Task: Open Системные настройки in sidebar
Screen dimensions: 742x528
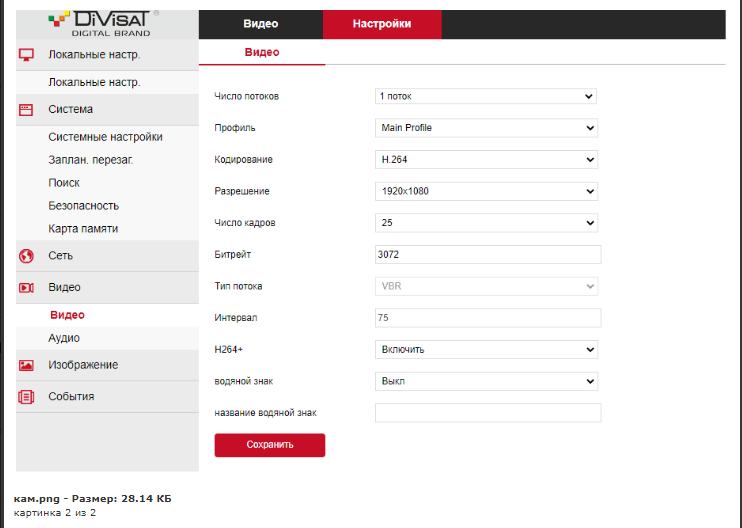Action: point(105,137)
